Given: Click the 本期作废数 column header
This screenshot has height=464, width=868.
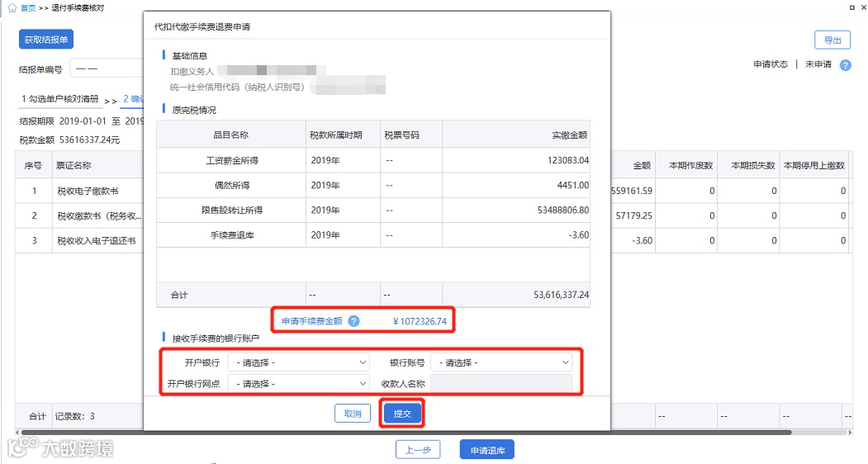Looking at the screenshot, I should [x=691, y=166].
